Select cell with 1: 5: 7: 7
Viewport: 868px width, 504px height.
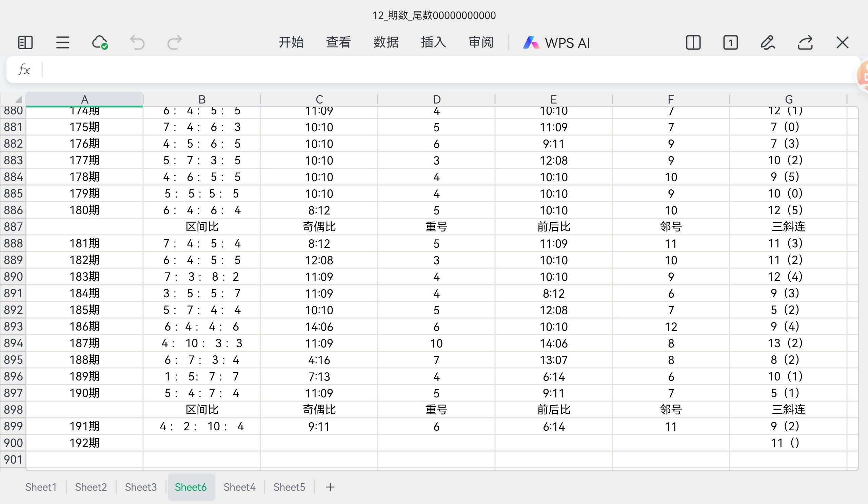[202, 376]
